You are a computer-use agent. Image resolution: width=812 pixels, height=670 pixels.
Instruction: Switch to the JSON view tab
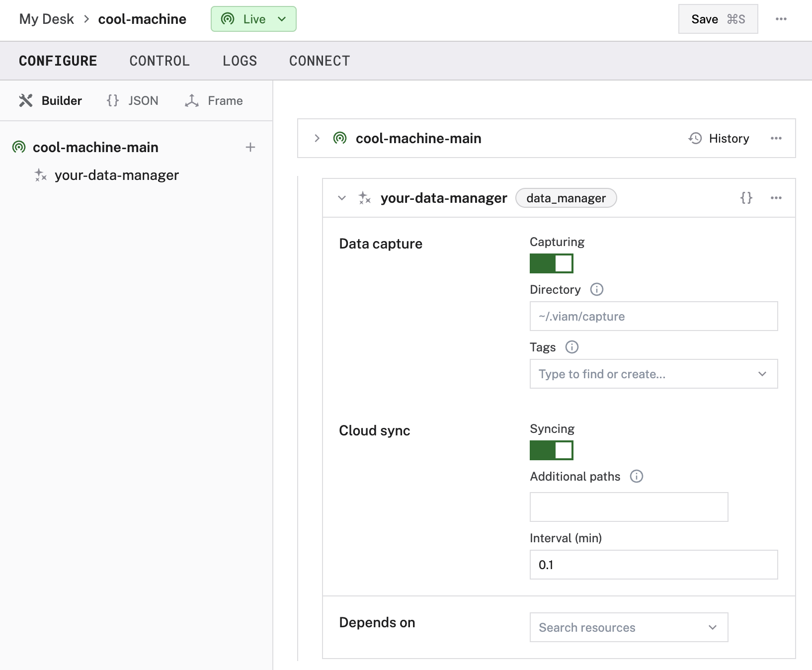pyautogui.click(x=133, y=100)
